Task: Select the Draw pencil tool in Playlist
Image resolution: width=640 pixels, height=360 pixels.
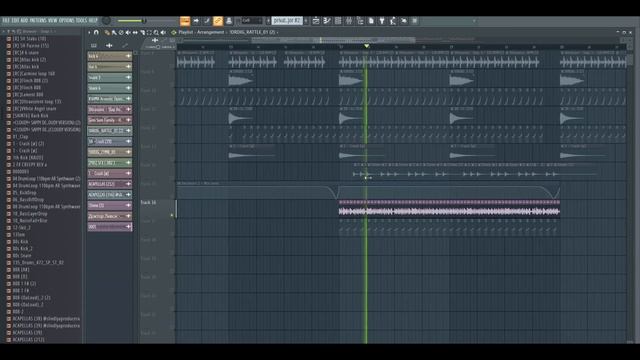Action: tap(107, 33)
